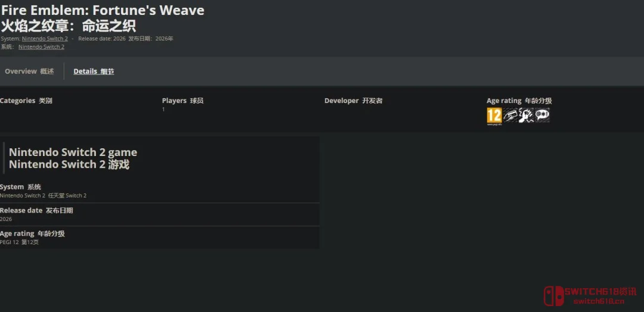This screenshot has width=644, height=312.
Task: Select the PEGI 12 age rating row
Action: 159,238
